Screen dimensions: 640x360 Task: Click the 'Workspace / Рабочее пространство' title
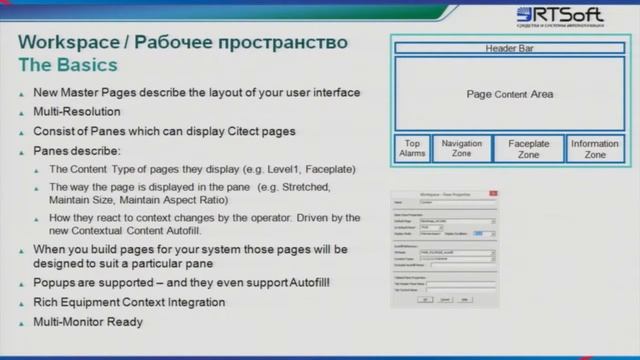[183, 42]
